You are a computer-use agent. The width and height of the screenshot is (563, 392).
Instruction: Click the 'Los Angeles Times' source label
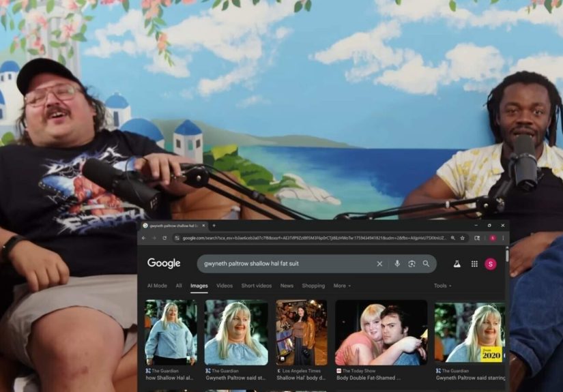coord(301,371)
